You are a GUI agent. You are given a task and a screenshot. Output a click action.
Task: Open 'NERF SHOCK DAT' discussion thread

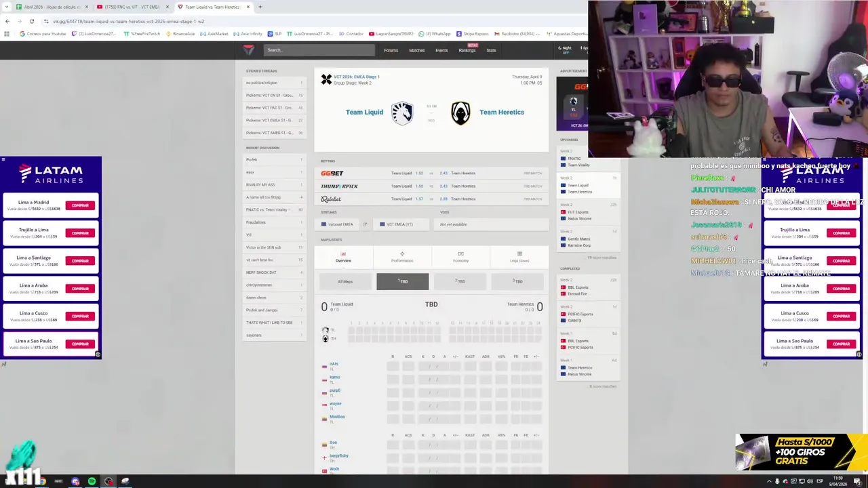click(x=275, y=272)
